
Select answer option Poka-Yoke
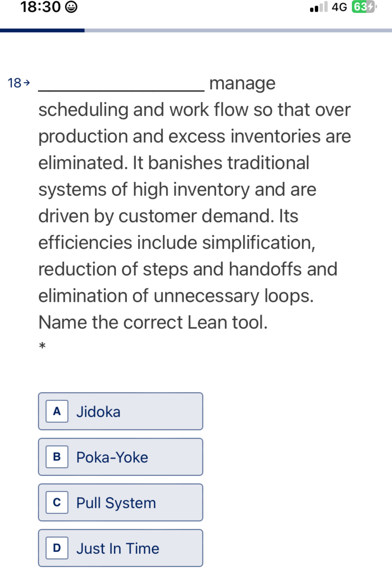(x=120, y=457)
